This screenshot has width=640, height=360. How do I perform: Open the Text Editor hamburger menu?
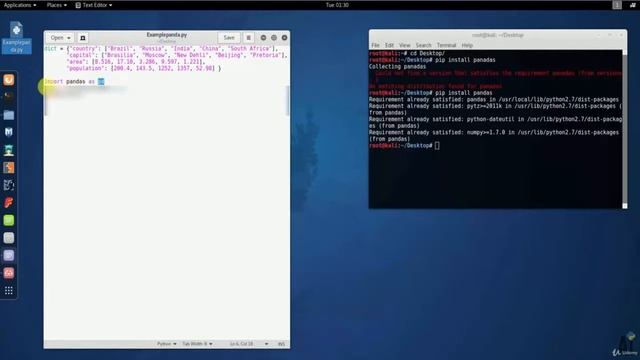pyautogui.click(x=249, y=38)
